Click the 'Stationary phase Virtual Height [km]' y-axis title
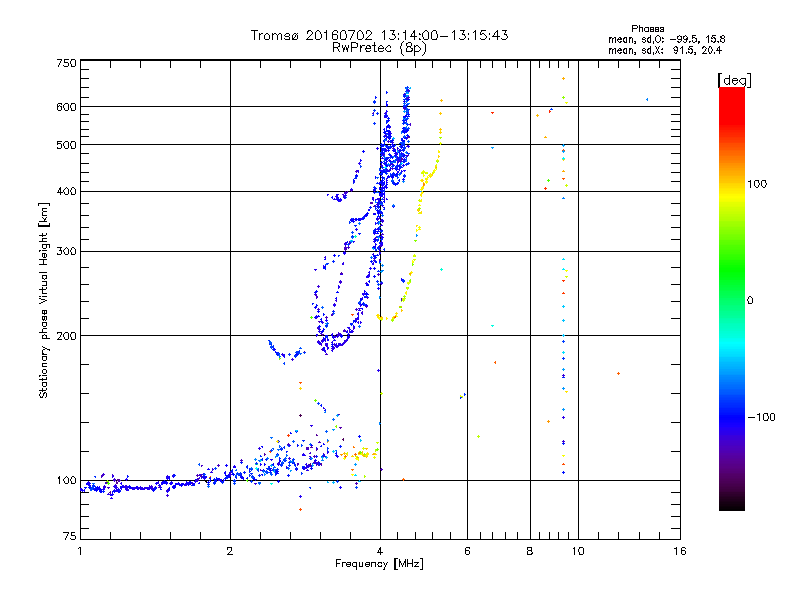The image size is (800, 600). (x=44, y=301)
